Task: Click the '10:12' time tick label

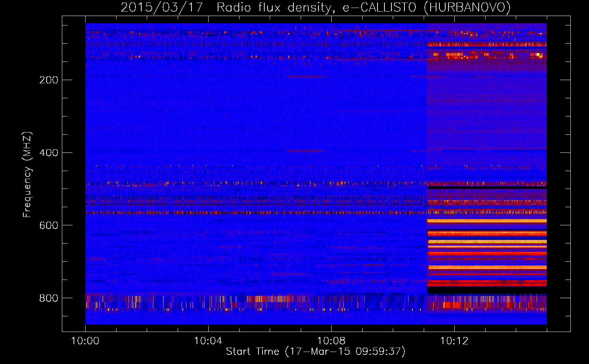Action: 454,341
